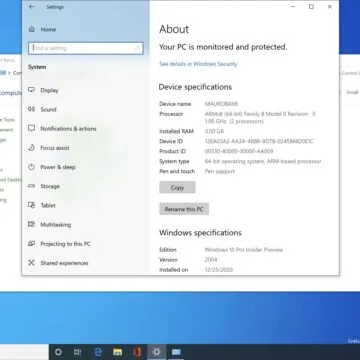Go back using the Settings back arrow

[x=31, y=7]
